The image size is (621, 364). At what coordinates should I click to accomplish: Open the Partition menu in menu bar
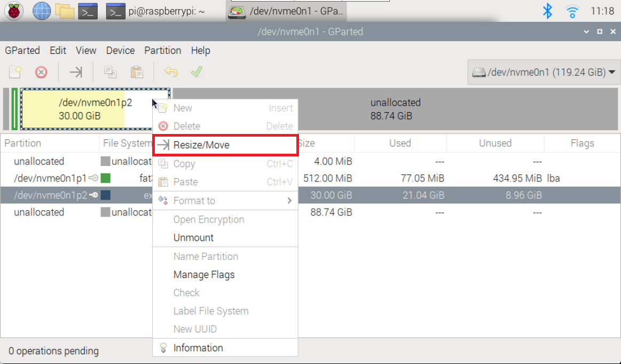click(162, 51)
